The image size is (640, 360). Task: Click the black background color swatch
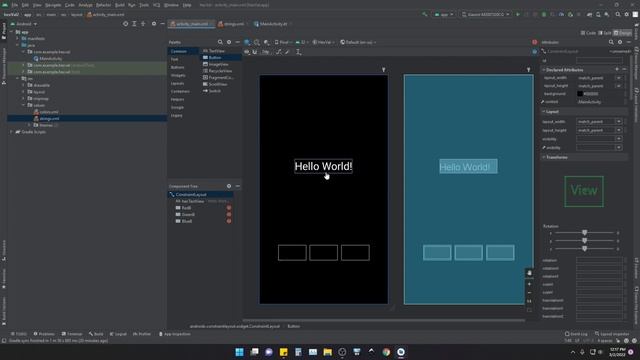pyautogui.click(x=580, y=94)
